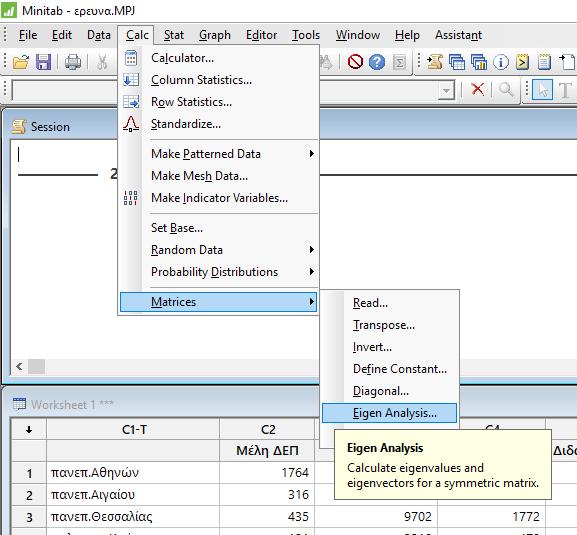Click the Μέλη ΔΕΠ column name cell
This screenshot has height=535, width=577.
267,451
